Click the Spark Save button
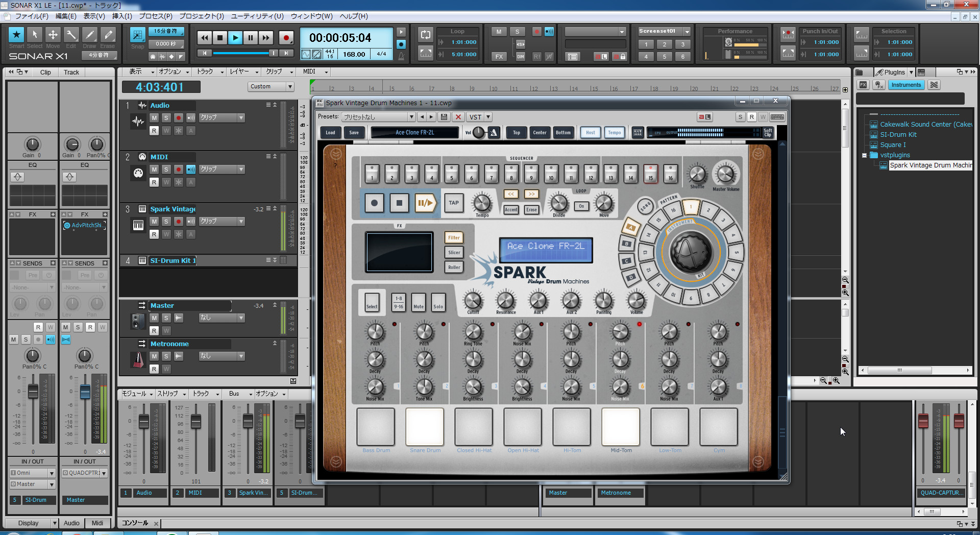The width and height of the screenshot is (980, 535). point(354,133)
